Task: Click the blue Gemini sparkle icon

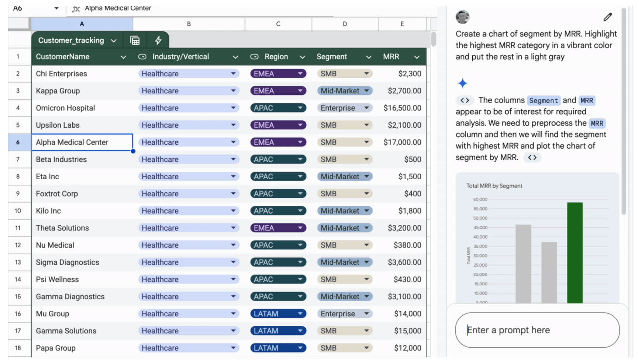Action: (x=463, y=83)
